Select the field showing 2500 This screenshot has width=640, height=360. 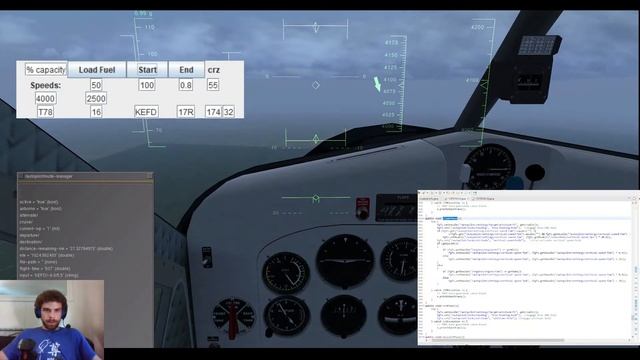coord(96,98)
